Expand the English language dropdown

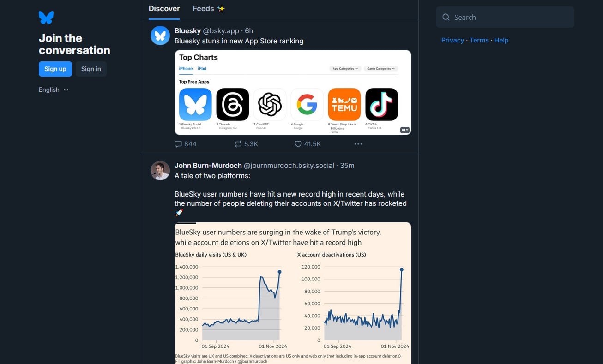54,90
